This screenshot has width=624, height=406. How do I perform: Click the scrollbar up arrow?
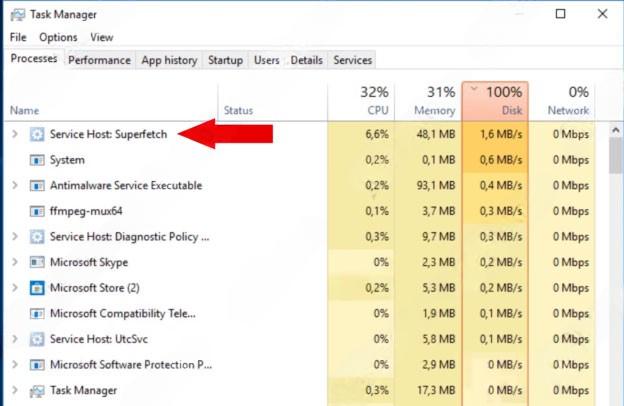tap(616, 130)
